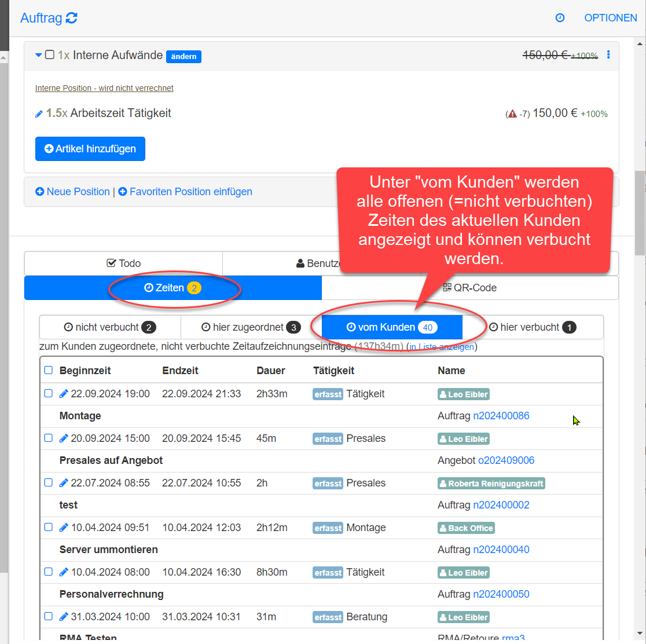Screen dimensions: 646x644
Task: Click the red warning triangle beside -7
Action: tap(512, 114)
